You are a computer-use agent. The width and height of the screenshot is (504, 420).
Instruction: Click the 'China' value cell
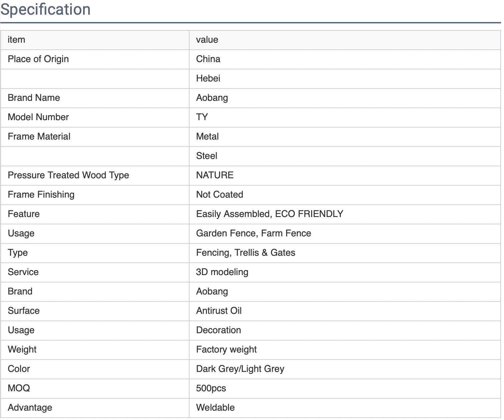point(345,59)
